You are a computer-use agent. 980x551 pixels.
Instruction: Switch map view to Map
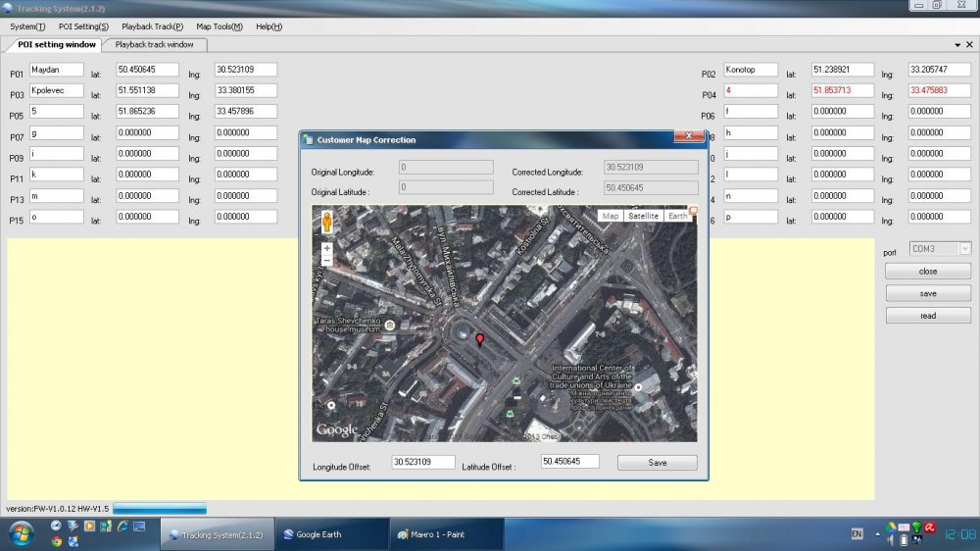(x=611, y=216)
